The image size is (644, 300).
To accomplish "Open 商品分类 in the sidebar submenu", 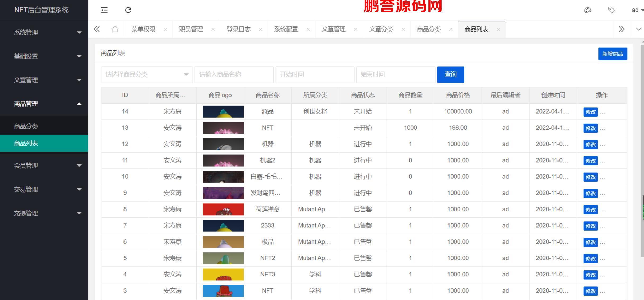I will pos(44,126).
